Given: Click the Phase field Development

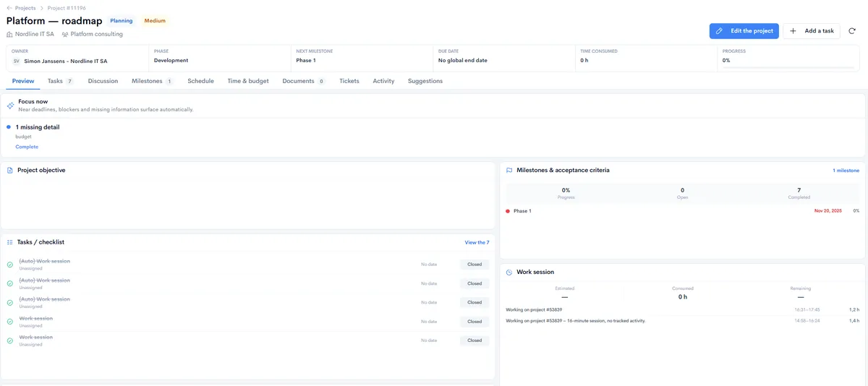Looking at the screenshot, I should (x=220, y=57).
